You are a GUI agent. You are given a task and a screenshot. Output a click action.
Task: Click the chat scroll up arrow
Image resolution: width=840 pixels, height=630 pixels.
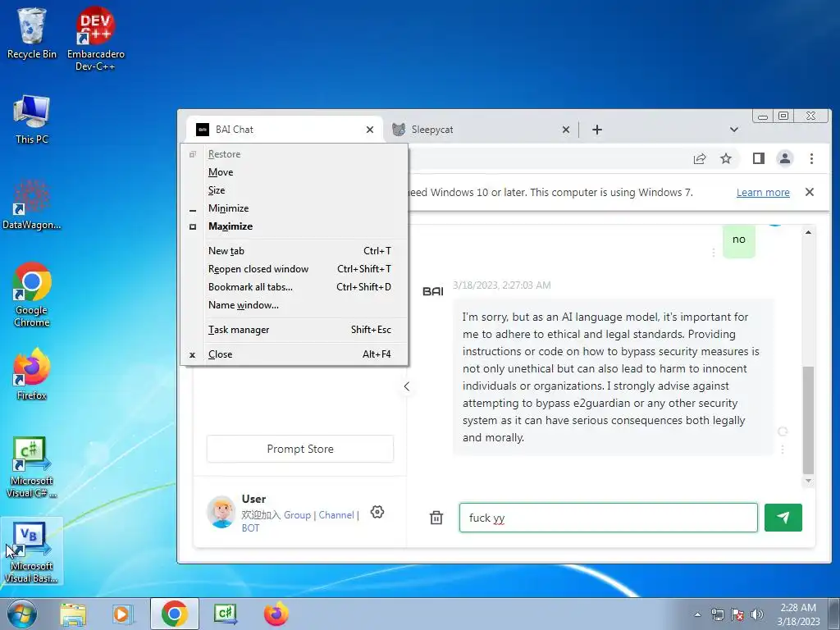pyautogui.click(x=808, y=232)
